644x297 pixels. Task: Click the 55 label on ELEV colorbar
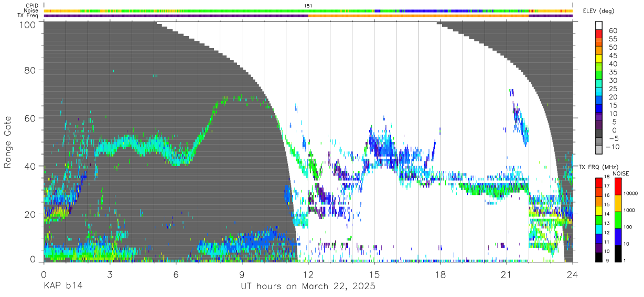[613, 39]
